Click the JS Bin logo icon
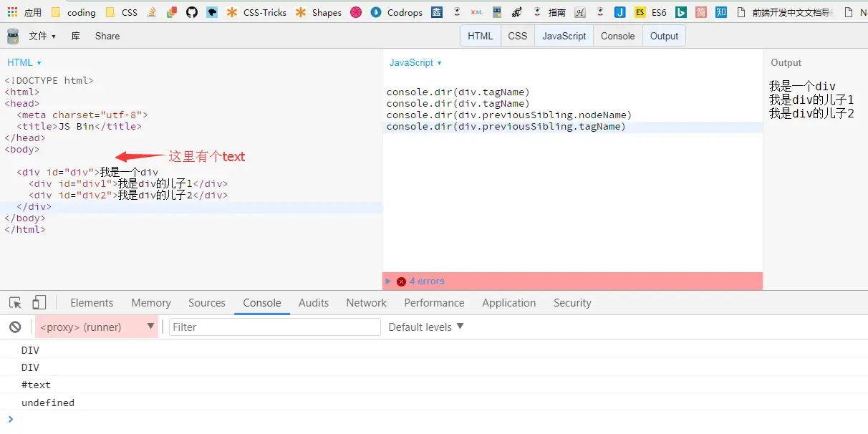Image resolution: width=868 pixels, height=434 pixels. pos(13,36)
